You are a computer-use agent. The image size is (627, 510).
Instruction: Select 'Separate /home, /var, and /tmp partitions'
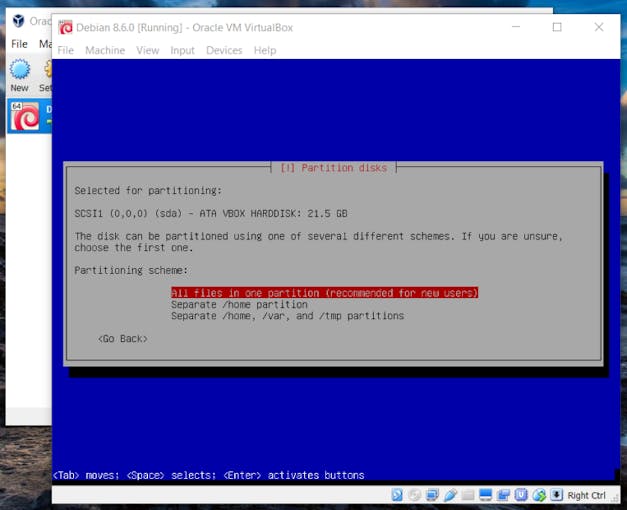(288, 316)
